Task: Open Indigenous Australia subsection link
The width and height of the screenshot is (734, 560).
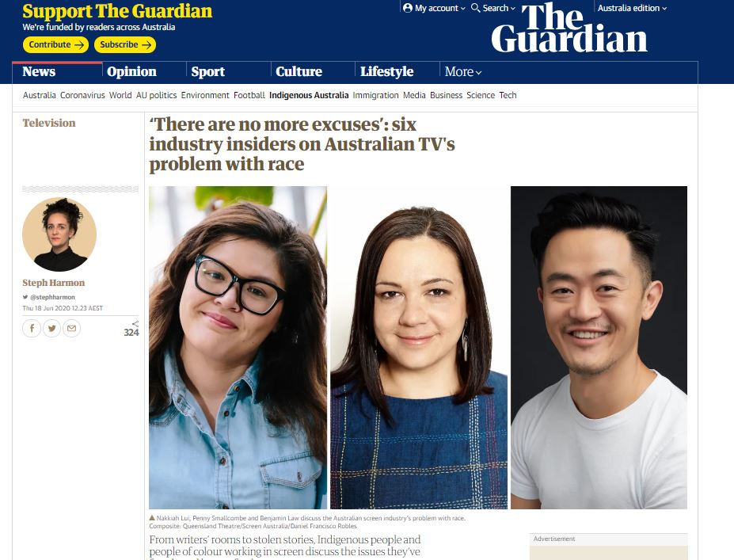Action: click(x=309, y=95)
